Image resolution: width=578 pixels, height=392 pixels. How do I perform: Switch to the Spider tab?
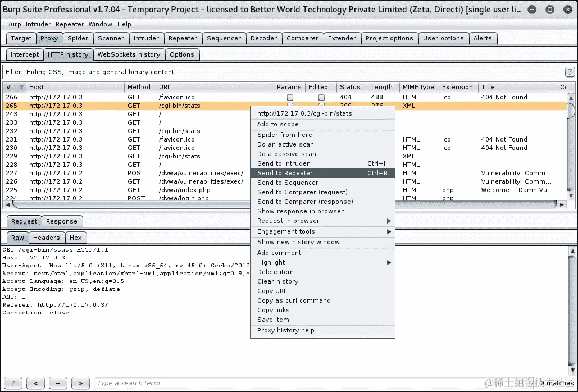[x=78, y=38]
